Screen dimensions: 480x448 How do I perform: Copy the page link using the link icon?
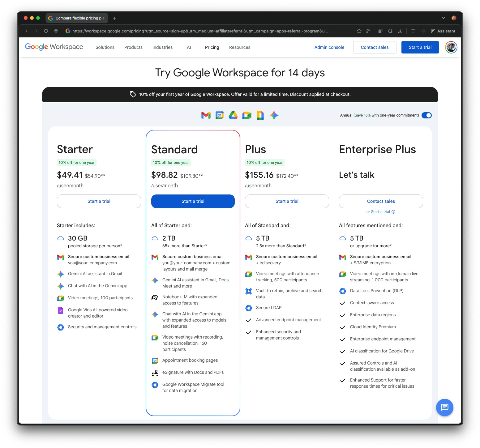pos(368,31)
